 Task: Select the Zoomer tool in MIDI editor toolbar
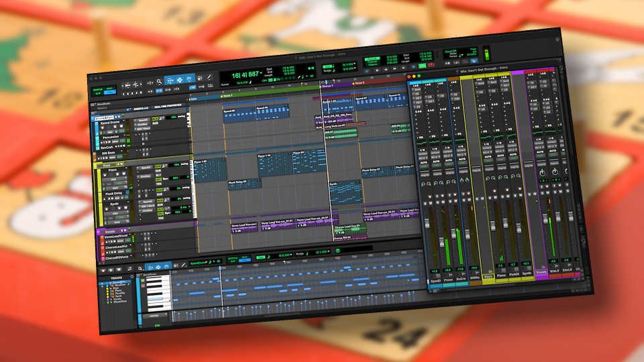pyautogui.click(x=140, y=268)
